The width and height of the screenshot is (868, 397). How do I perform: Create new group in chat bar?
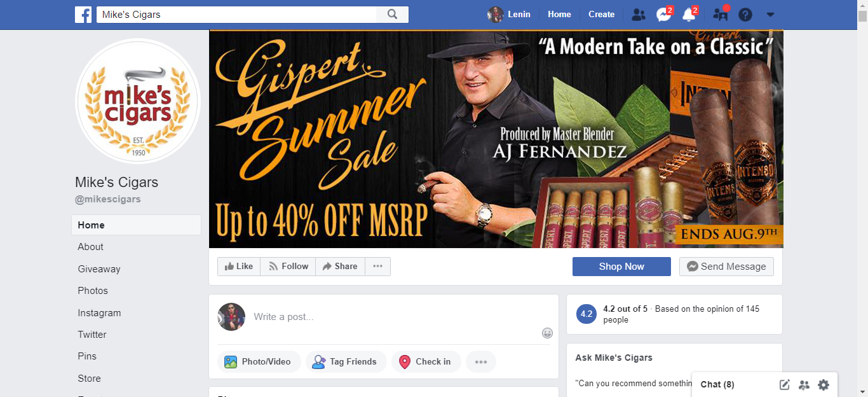pos(804,384)
